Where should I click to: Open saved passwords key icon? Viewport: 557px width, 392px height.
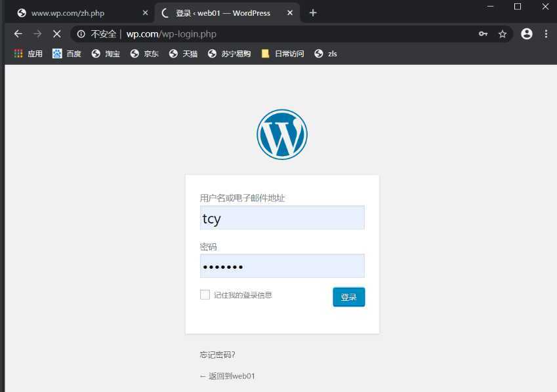pyautogui.click(x=483, y=34)
